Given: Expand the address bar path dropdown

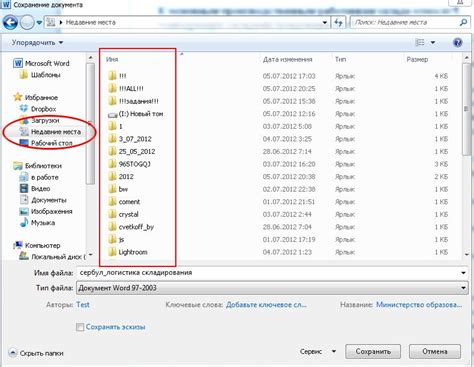Looking at the screenshot, I should [x=324, y=23].
